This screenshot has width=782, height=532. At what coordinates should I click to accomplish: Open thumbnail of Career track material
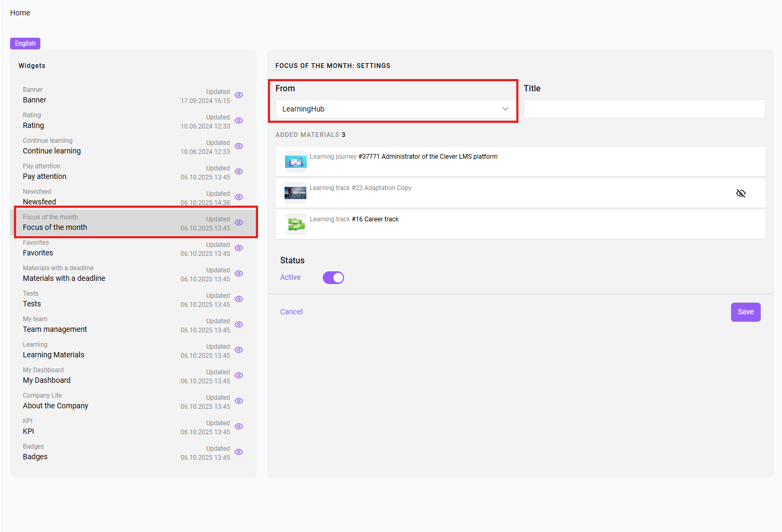296,224
